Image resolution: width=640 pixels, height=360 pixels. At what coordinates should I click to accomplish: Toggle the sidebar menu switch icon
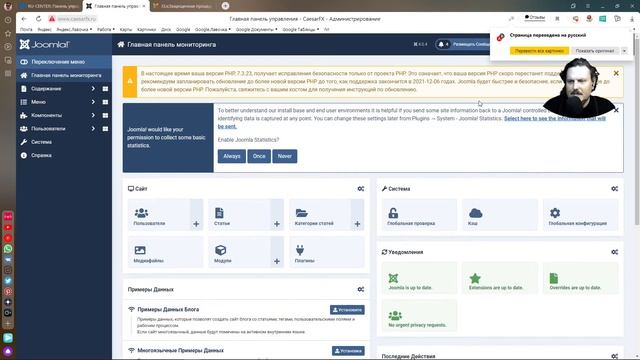click(x=24, y=62)
